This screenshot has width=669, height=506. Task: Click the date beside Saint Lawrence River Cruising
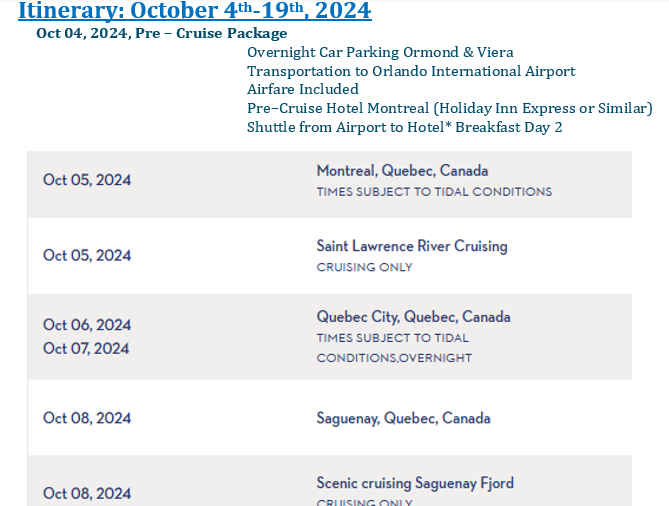(x=87, y=255)
